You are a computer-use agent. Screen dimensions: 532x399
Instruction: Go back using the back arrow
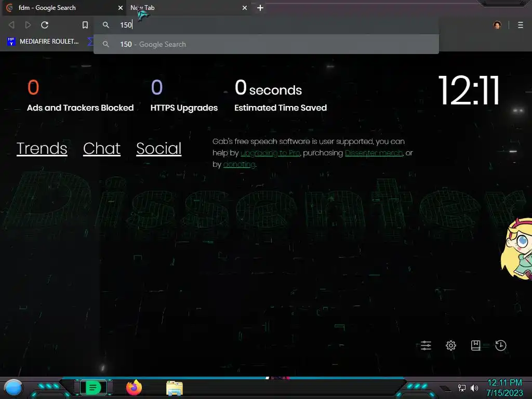11,25
